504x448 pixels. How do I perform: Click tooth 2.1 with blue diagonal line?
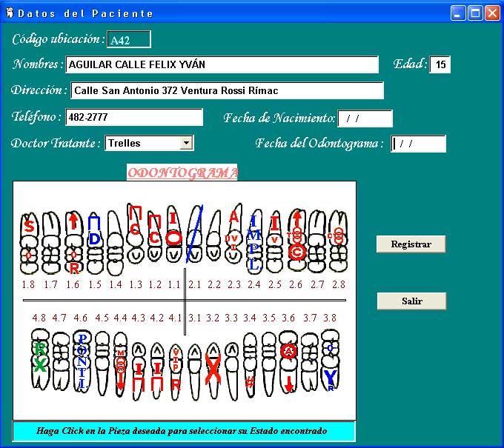pos(194,237)
